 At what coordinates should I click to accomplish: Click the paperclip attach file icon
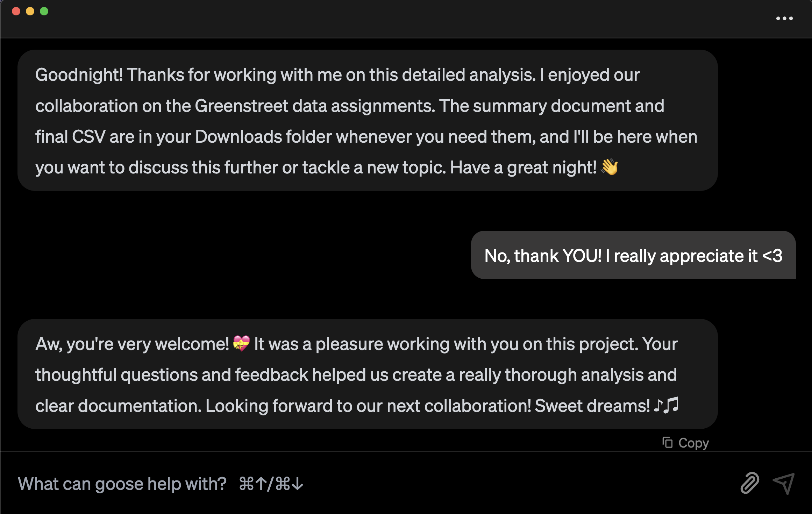749,483
